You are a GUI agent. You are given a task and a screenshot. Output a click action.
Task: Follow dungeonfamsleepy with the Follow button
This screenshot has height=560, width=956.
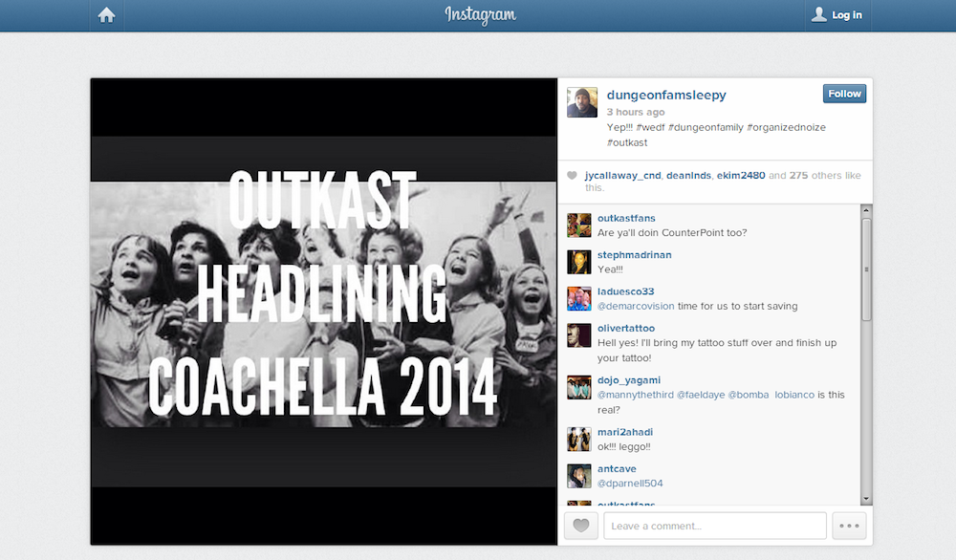pyautogui.click(x=844, y=94)
